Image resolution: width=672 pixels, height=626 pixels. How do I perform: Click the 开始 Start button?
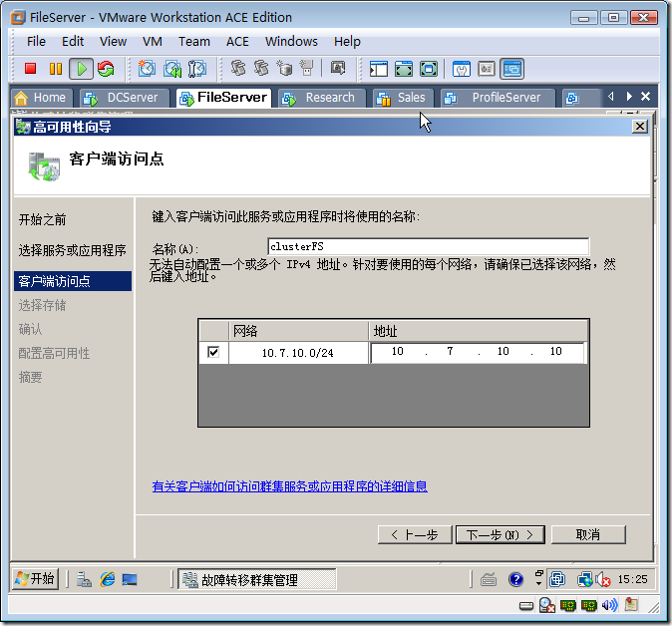click(x=35, y=579)
